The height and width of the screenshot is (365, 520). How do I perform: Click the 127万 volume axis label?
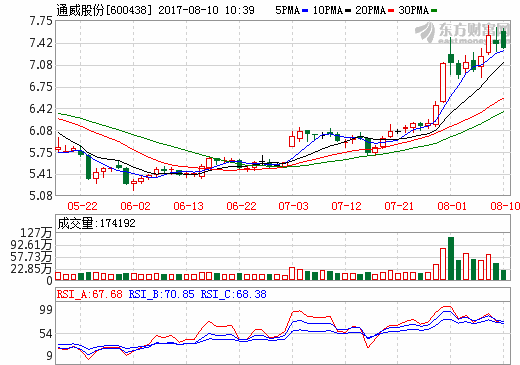tap(36, 233)
